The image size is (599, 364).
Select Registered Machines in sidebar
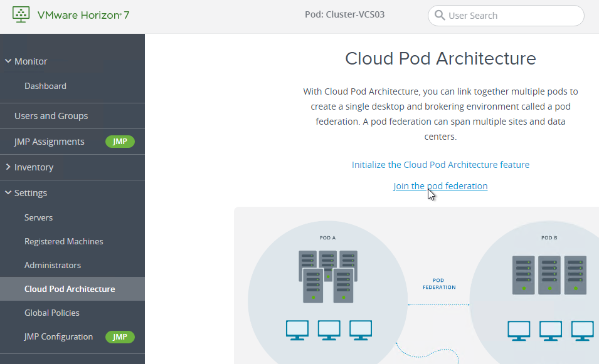pos(64,242)
